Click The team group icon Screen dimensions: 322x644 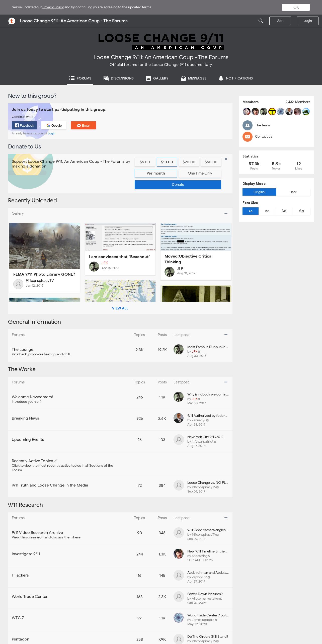pyautogui.click(x=248, y=125)
